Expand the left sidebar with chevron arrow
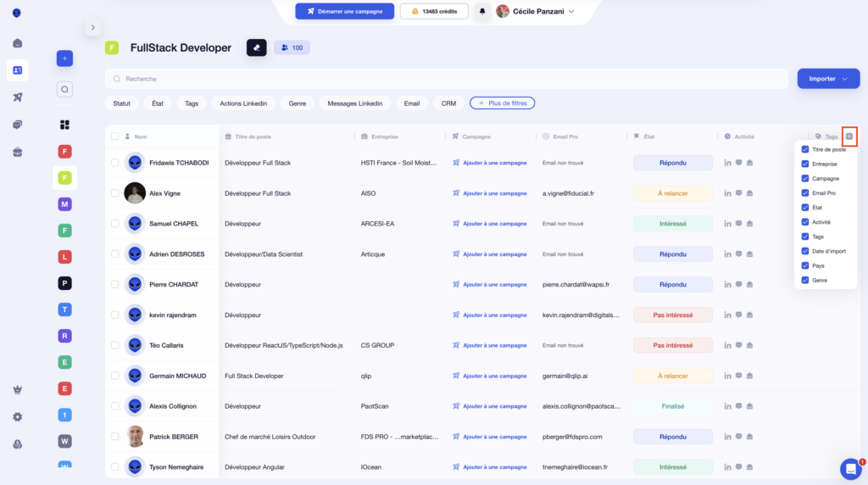This screenshot has width=868, height=485. click(x=92, y=27)
